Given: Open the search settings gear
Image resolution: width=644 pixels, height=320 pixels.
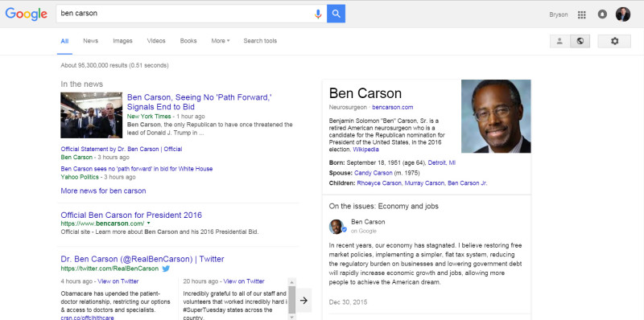Looking at the screenshot, I should [x=614, y=41].
